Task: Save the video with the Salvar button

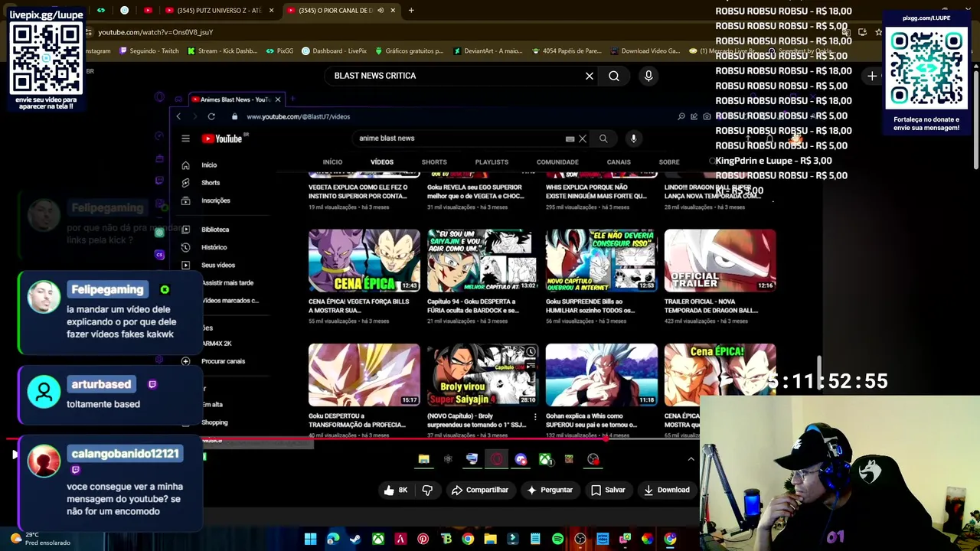Action: (x=608, y=490)
